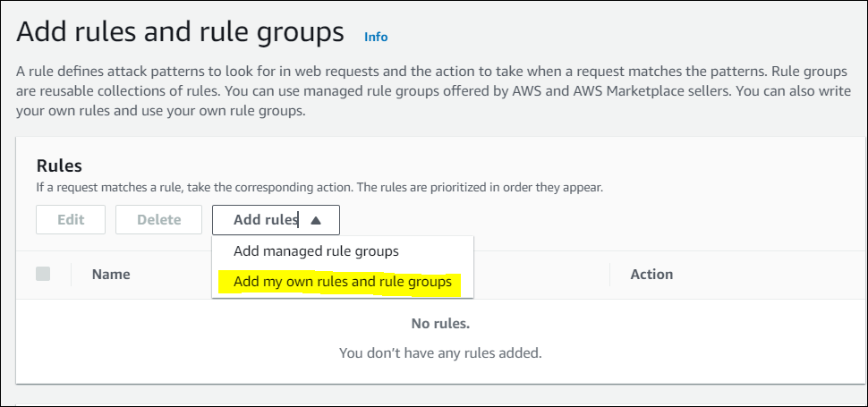Click the divider between checkbox and Name column
Image resolution: width=868 pixels, height=407 pixels.
(x=71, y=275)
